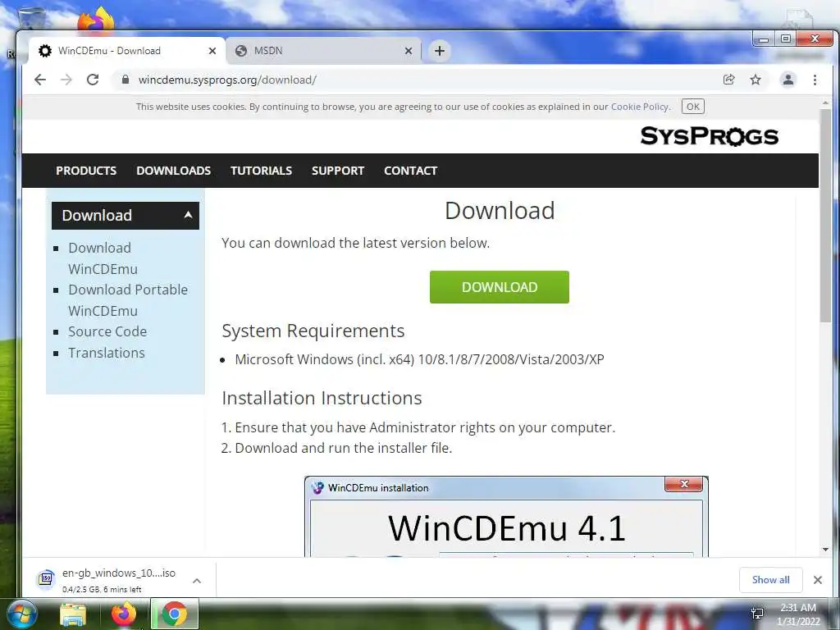Click the "Installation Instructions" heading
The width and height of the screenshot is (840, 630).
322,398
